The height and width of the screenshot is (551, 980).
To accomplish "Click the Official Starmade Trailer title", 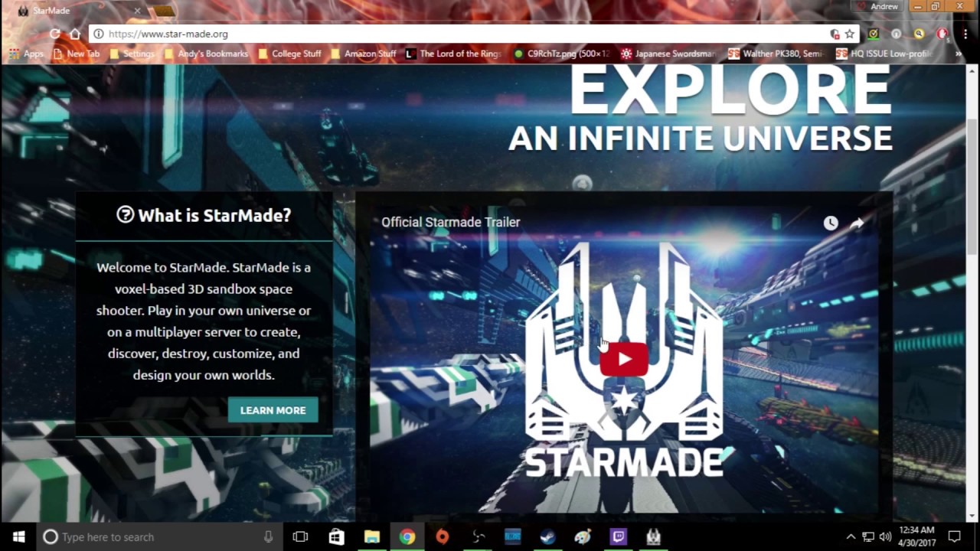I will [x=451, y=222].
